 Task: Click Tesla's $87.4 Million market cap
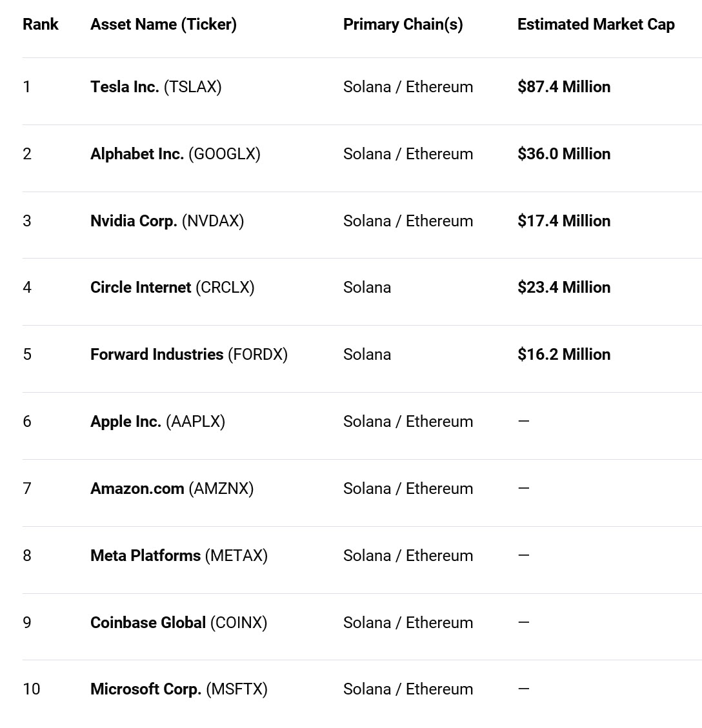click(x=563, y=87)
